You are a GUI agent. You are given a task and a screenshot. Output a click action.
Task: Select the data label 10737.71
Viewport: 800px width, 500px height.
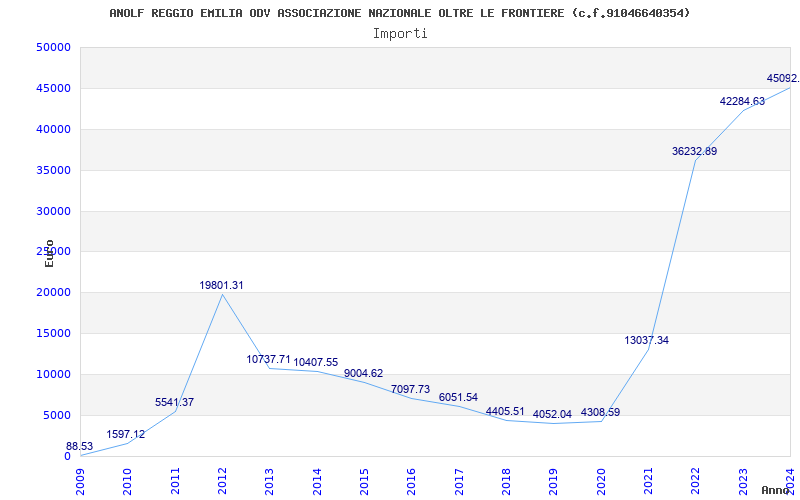click(x=268, y=360)
